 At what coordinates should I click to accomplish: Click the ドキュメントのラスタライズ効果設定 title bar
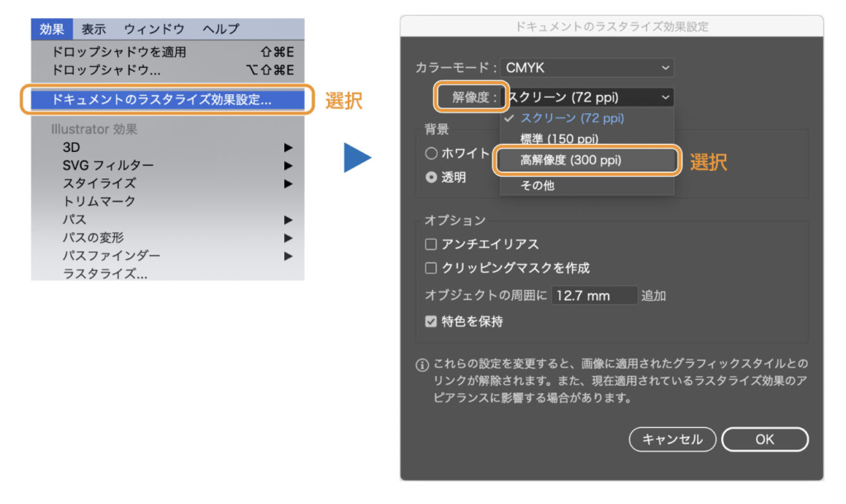pos(612,26)
